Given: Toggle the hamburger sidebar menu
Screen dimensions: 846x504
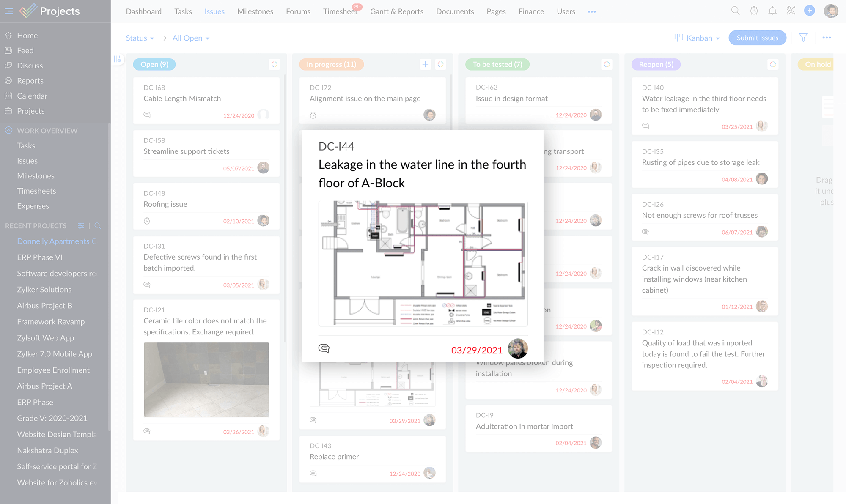Looking at the screenshot, I should click(x=9, y=11).
